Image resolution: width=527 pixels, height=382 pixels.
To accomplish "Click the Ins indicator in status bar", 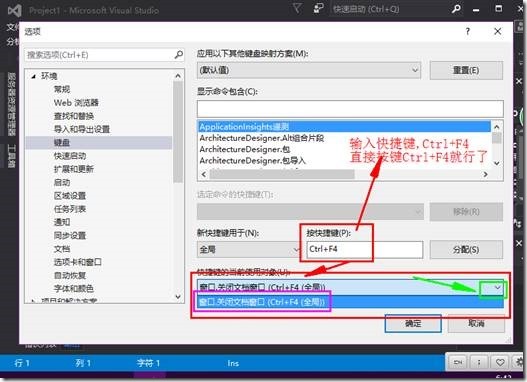I will 233,363.
